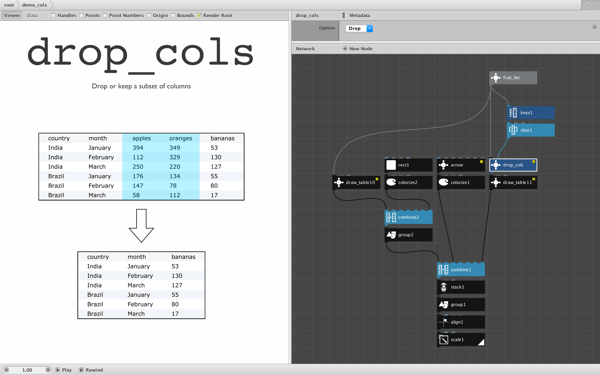Switch to the Data tab
Screen dimensions: 600x375
coord(32,15)
